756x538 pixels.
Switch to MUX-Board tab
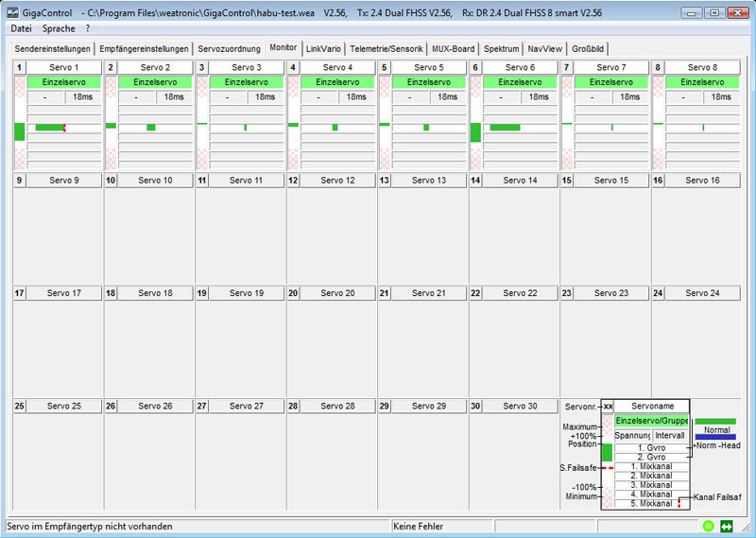(454, 49)
